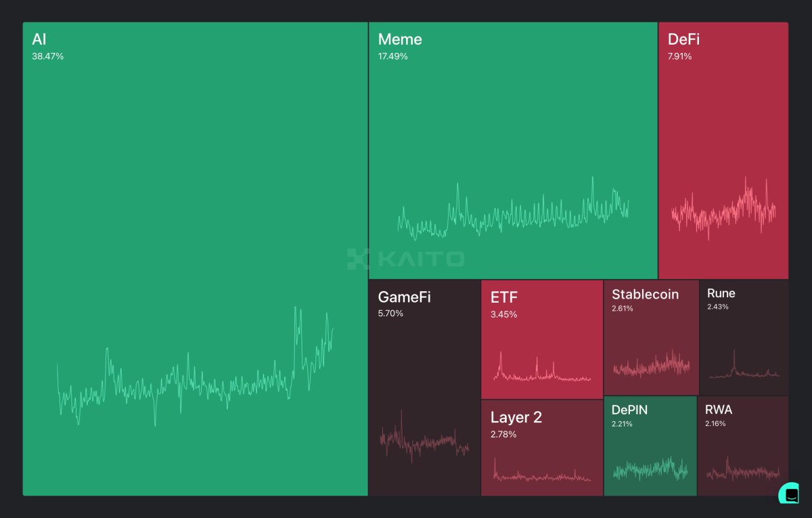Click the DePIN sector sparkline chart
The height and width of the screenshot is (518, 812).
(x=650, y=467)
